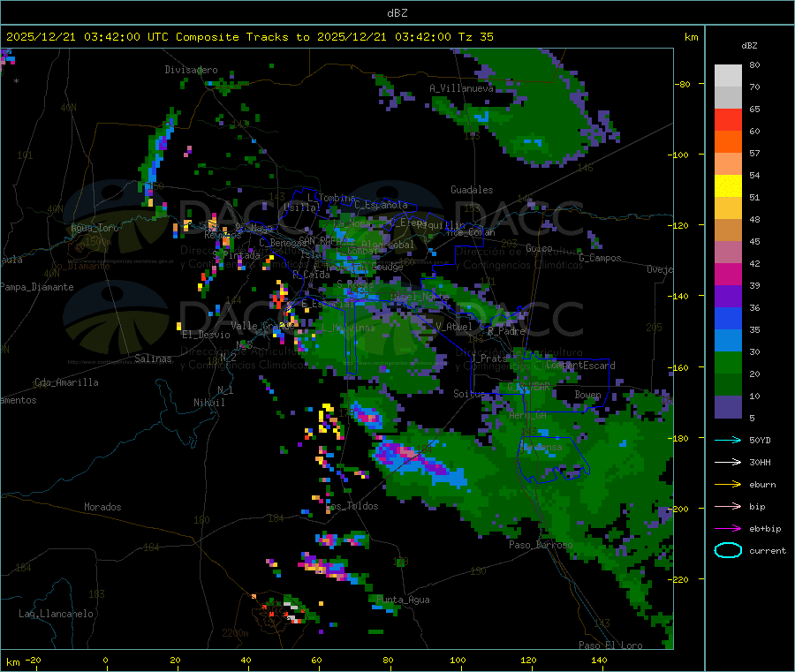Click the 'C_Española' map label
This screenshot has width=795, height=672.
381,205
